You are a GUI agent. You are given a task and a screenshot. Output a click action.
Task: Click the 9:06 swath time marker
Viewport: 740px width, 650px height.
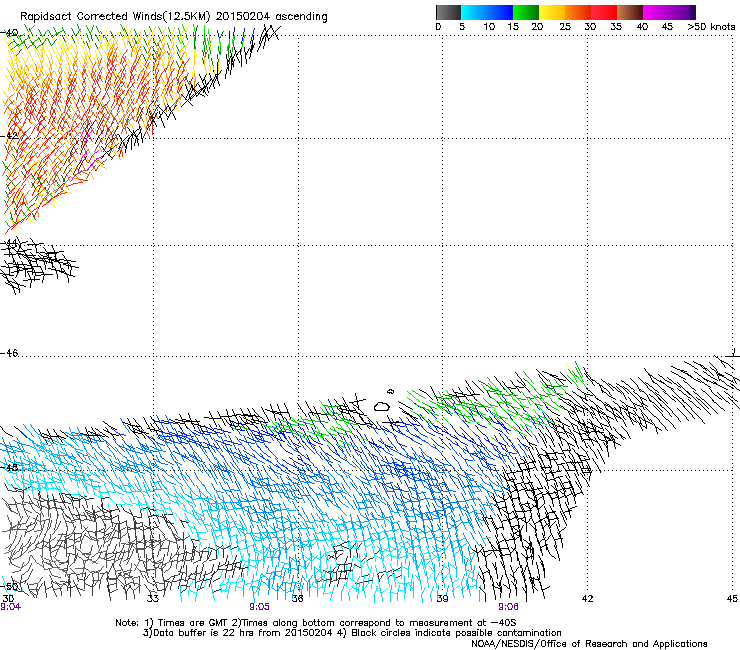click(x=508, y=607)
